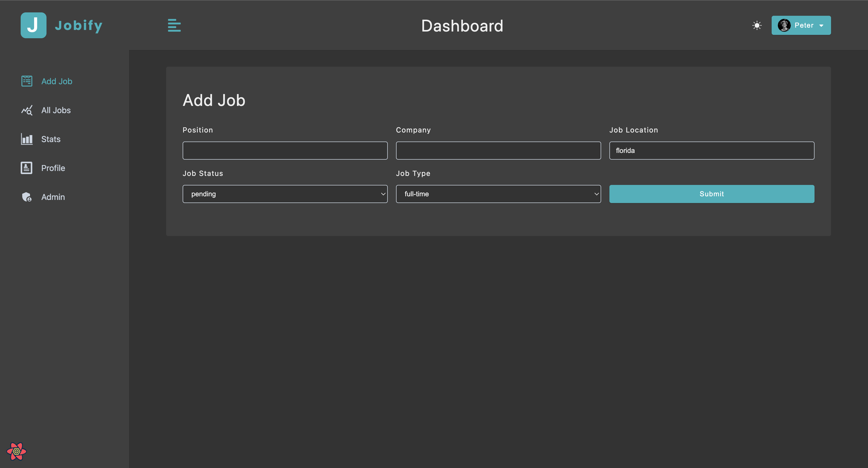
Task: Click the Add Job sidebar icon
Action: (27, 81)
